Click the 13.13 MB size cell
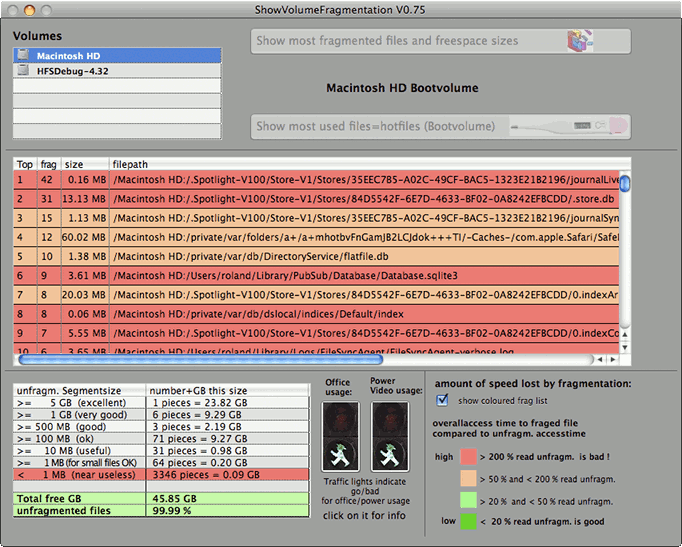 click(x=84, y=199)
